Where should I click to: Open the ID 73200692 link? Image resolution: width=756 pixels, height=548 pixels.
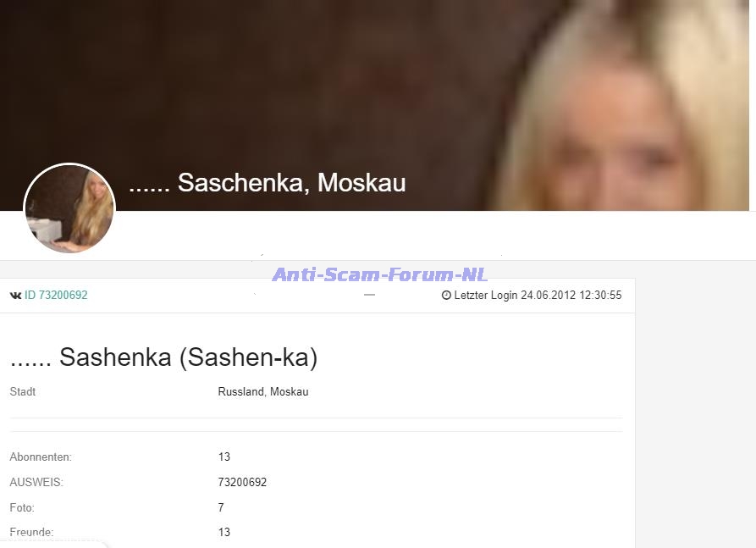pos(56,296)
